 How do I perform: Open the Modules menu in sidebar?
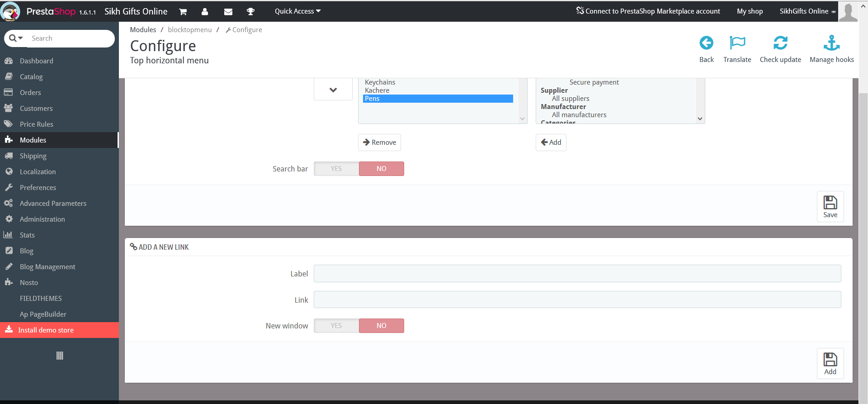(59, 140)
